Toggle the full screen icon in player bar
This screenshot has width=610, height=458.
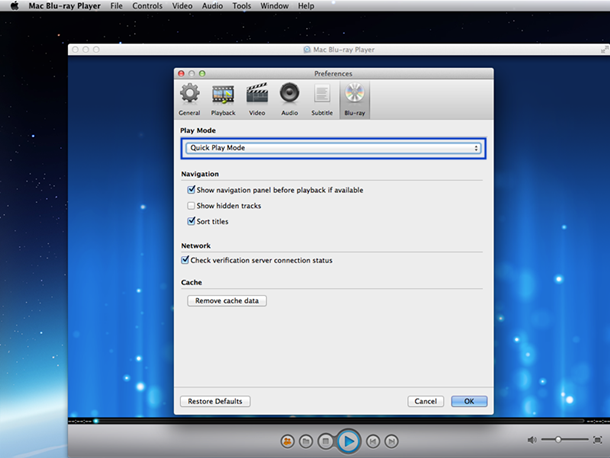point(597,440)
